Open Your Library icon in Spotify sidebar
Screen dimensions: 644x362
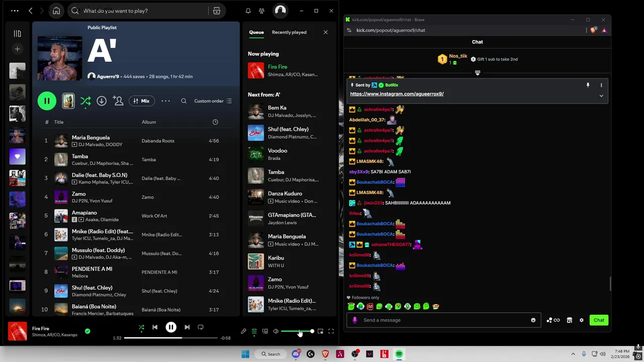(18, 34)
